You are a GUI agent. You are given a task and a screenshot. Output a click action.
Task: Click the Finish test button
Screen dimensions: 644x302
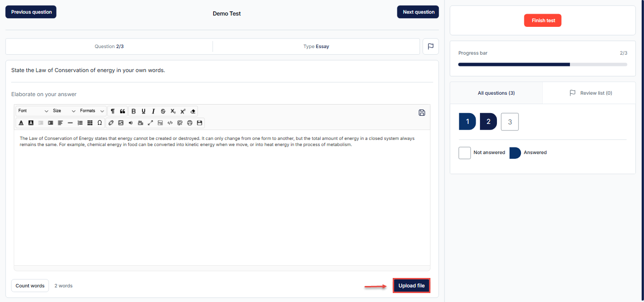point(543,20)
